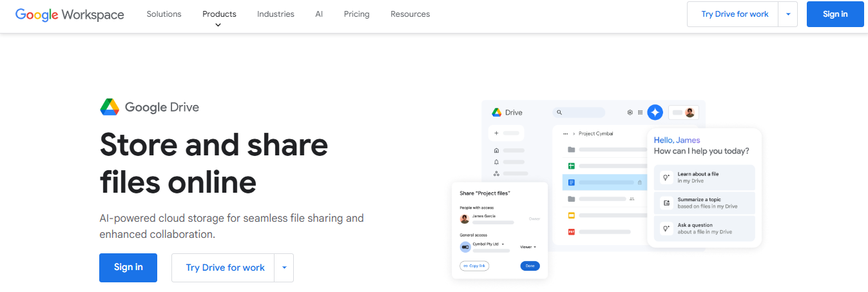
Task: Click the header Sign in button
Action: [835, 14]
